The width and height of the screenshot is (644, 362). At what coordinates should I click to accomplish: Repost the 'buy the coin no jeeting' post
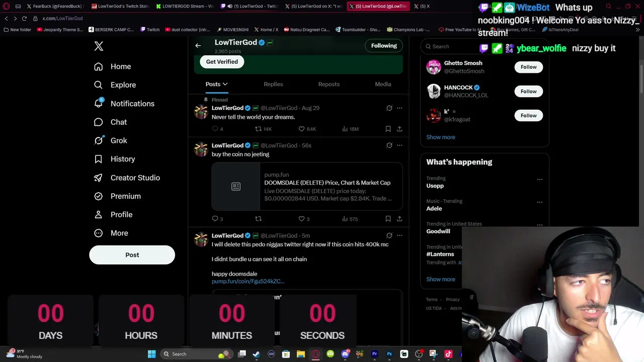[x=259, y=219]
